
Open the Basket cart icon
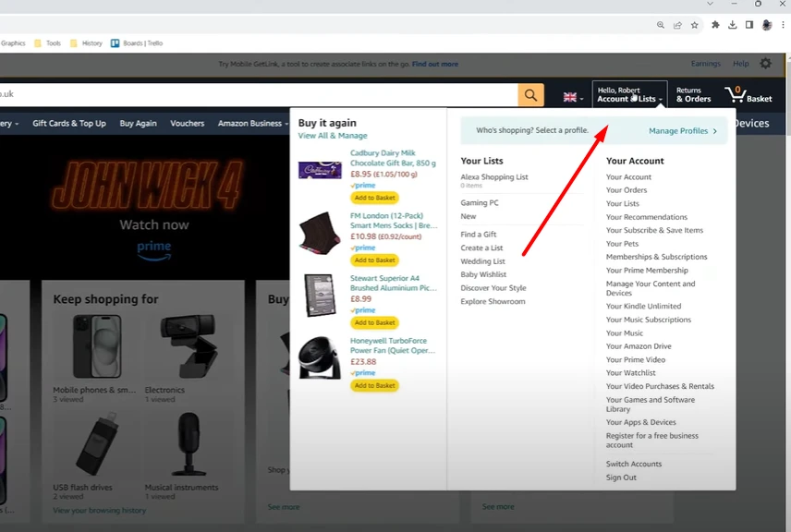[748, 95]
